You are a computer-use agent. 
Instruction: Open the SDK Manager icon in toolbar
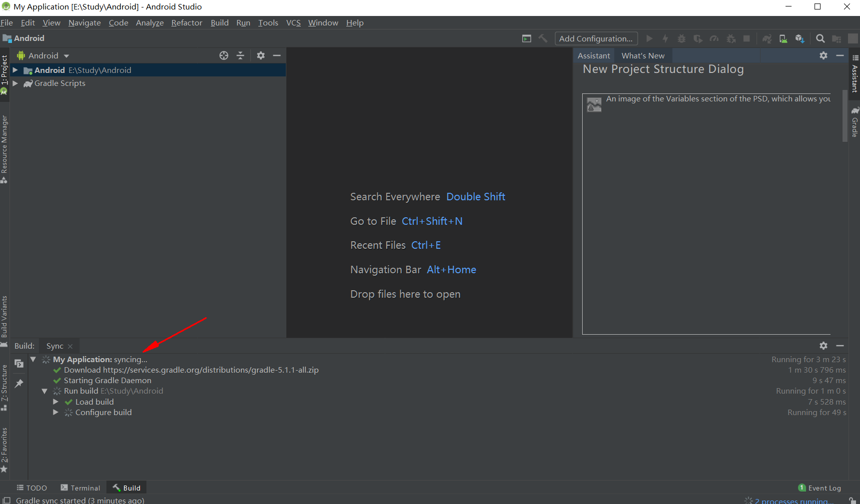point(800,38)
